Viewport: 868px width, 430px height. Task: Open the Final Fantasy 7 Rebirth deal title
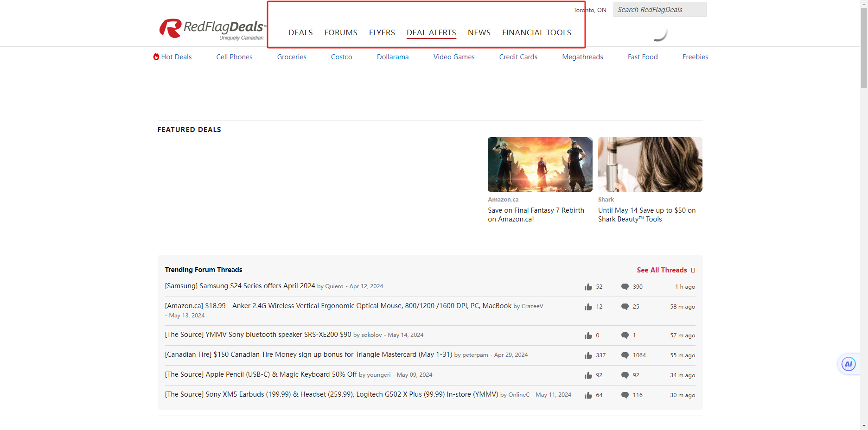coord(536,215)
